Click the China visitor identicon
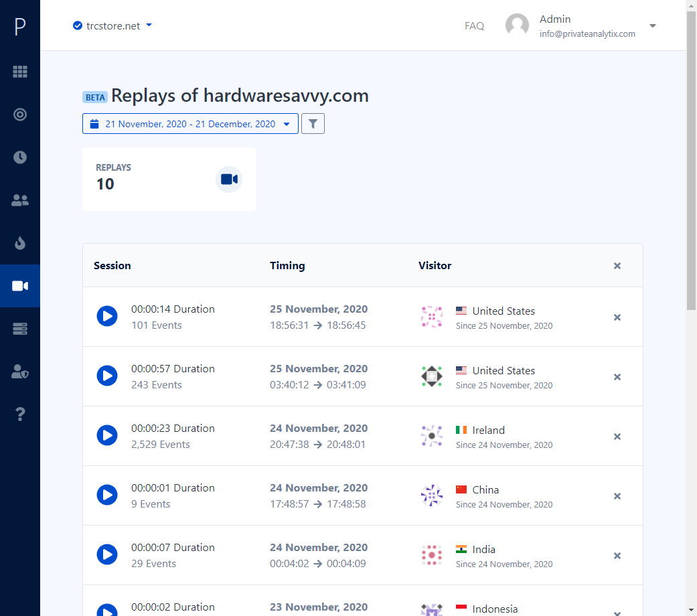The height and width of the screenshot is (616, 697). pos(432,495)
